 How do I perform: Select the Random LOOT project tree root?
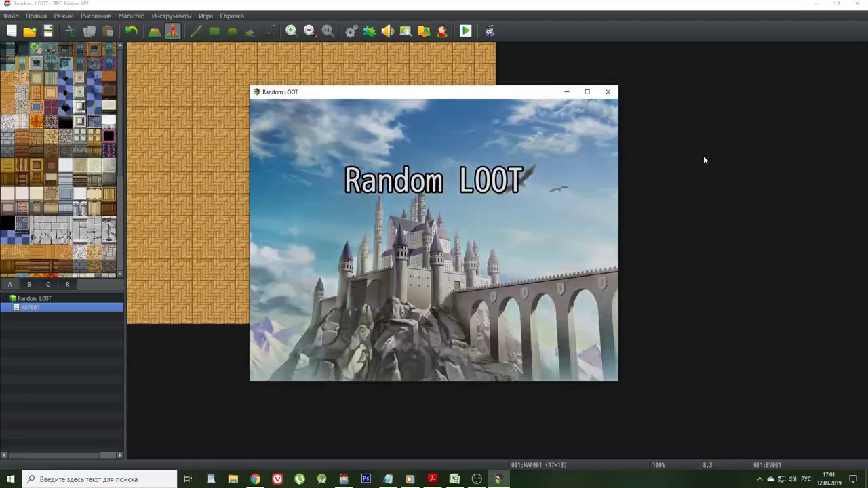click(x=34, y=298)
